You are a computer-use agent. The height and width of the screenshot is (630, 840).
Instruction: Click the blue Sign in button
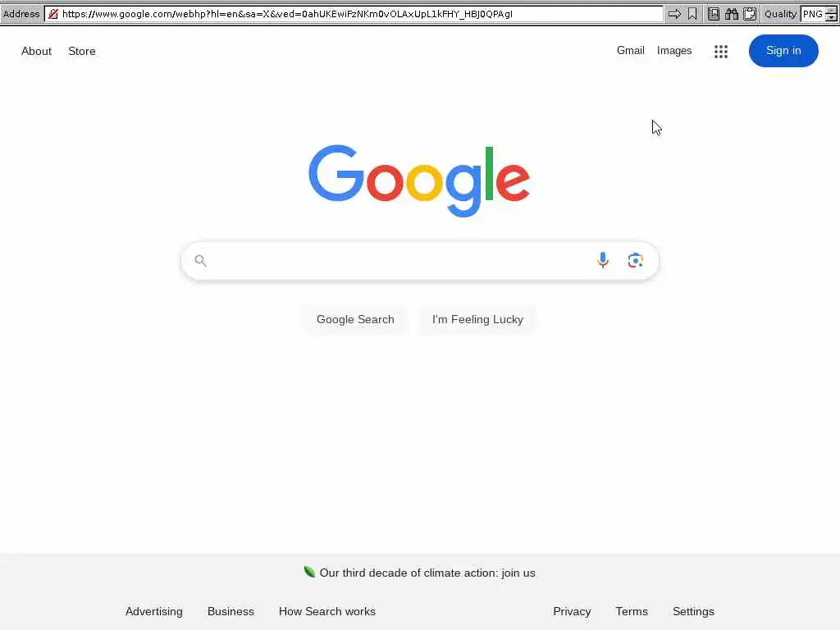point(783,51)
